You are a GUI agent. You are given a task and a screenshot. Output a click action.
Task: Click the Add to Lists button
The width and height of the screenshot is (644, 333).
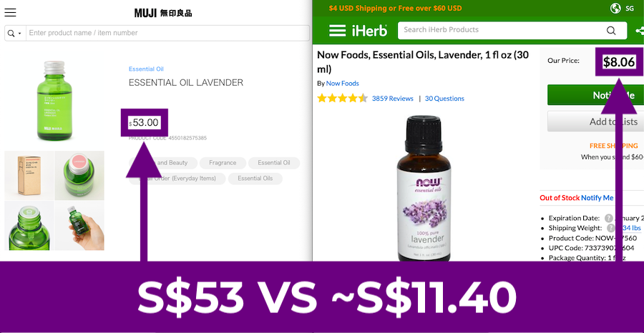(x=595, y=121)
